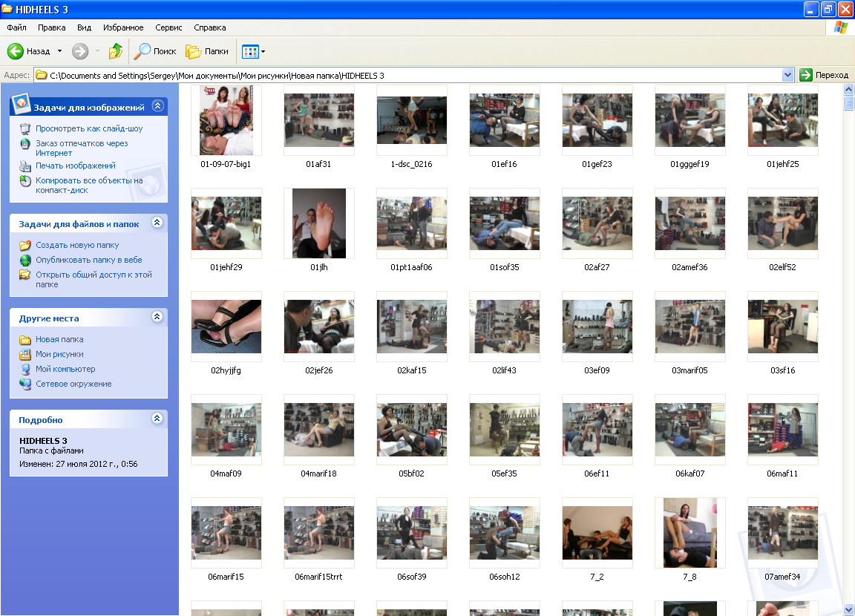The height and width of the screenshot is (616, 855).
Task: Select thumbnail 7_2
Action: [597, 533]
